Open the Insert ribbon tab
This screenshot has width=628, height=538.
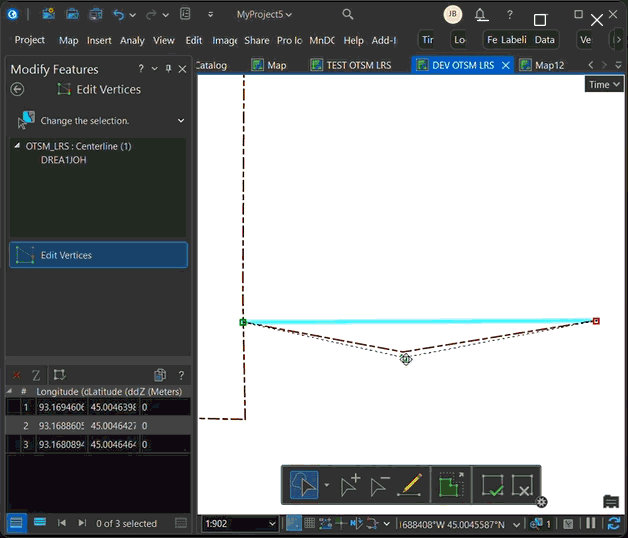pos(99,40)
